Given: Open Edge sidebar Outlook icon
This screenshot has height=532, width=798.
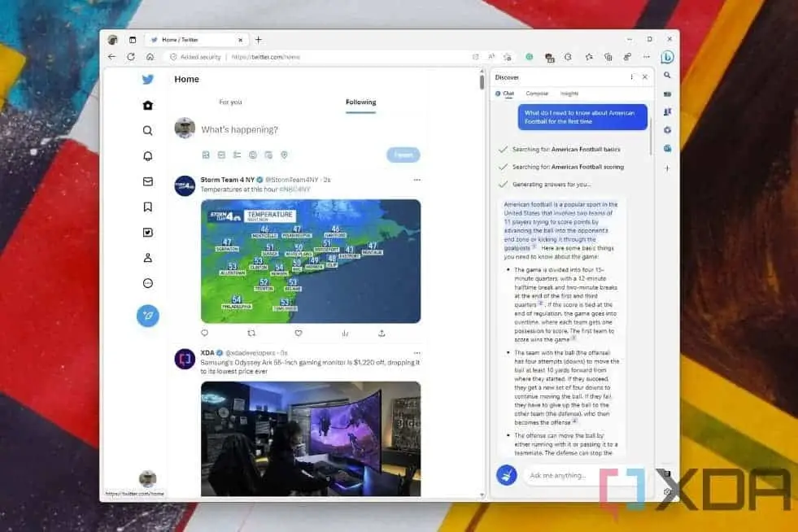Looking at the screenshot, I should pos(667,149).
